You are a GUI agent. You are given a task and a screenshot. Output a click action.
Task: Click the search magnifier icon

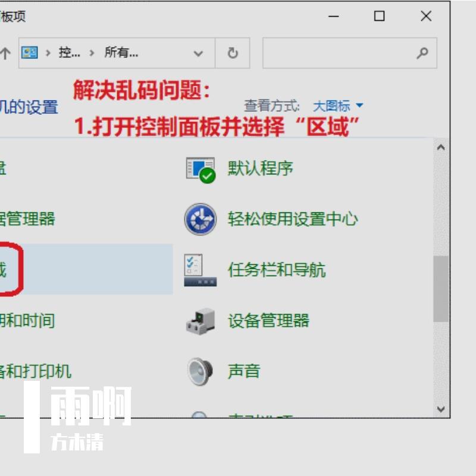pos(422,53)
